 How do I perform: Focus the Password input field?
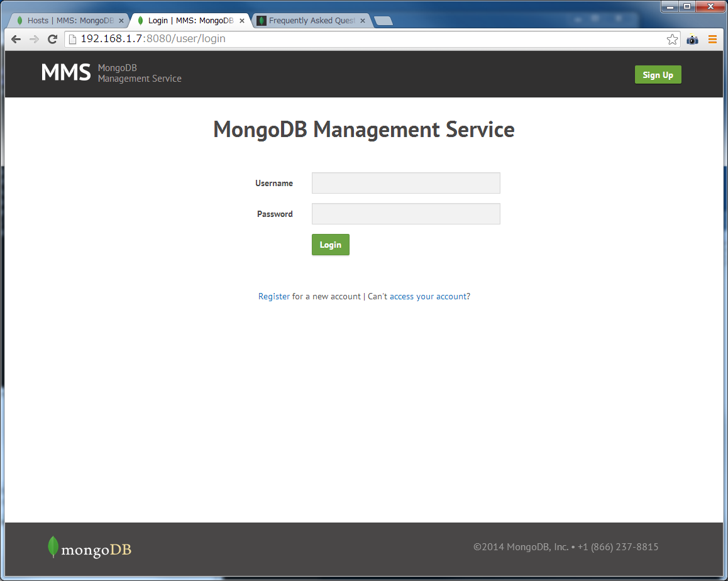point(405,214)
